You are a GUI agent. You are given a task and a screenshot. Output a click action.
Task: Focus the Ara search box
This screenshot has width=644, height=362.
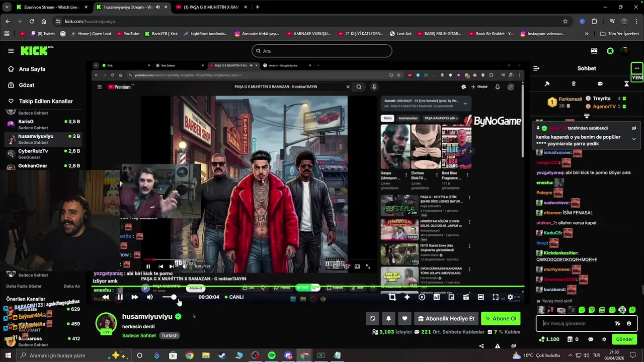pyautogui.click(x=322, y=51)
